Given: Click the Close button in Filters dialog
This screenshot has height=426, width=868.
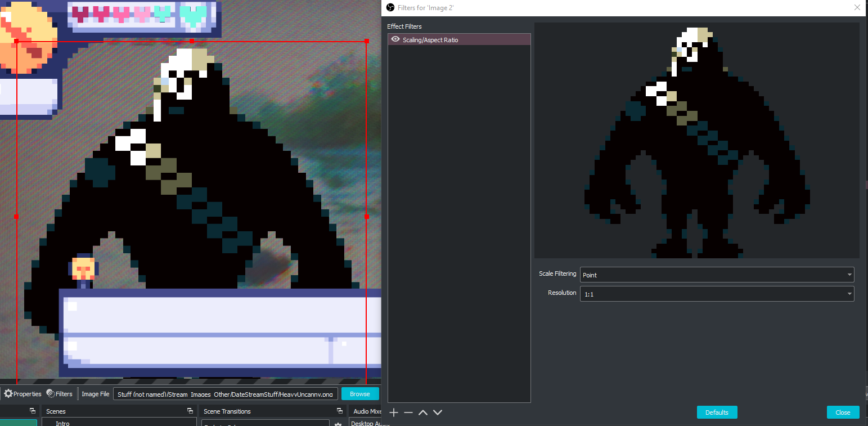Looking at the screenshot, I should [843, 412].
